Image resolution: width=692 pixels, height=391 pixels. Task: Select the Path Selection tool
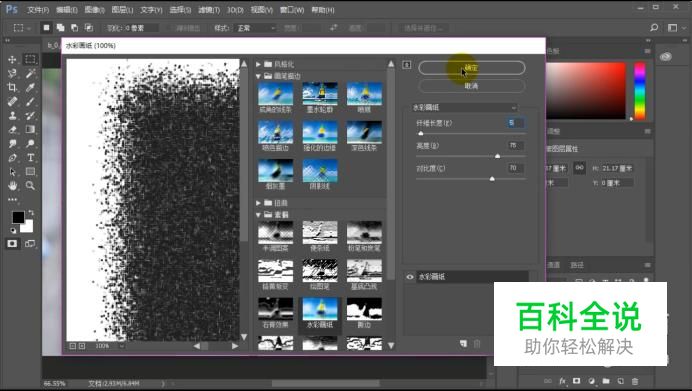12,172
